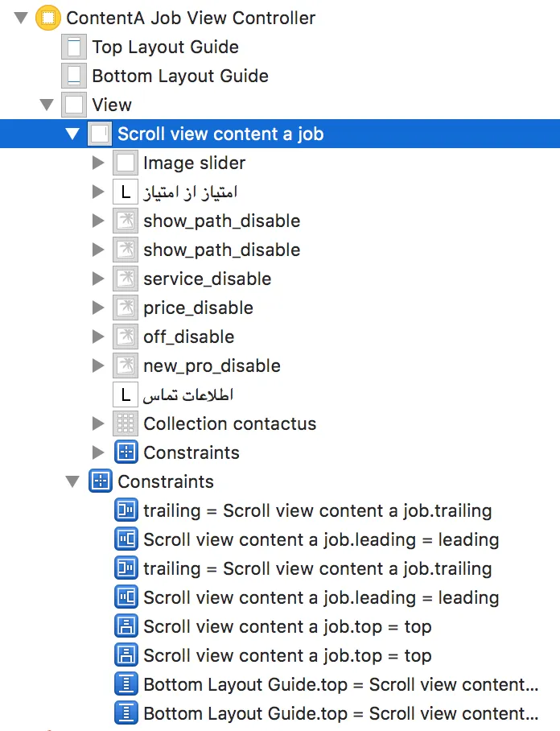
Task: Click the Collection contactus grid icon
Action: 126,423
